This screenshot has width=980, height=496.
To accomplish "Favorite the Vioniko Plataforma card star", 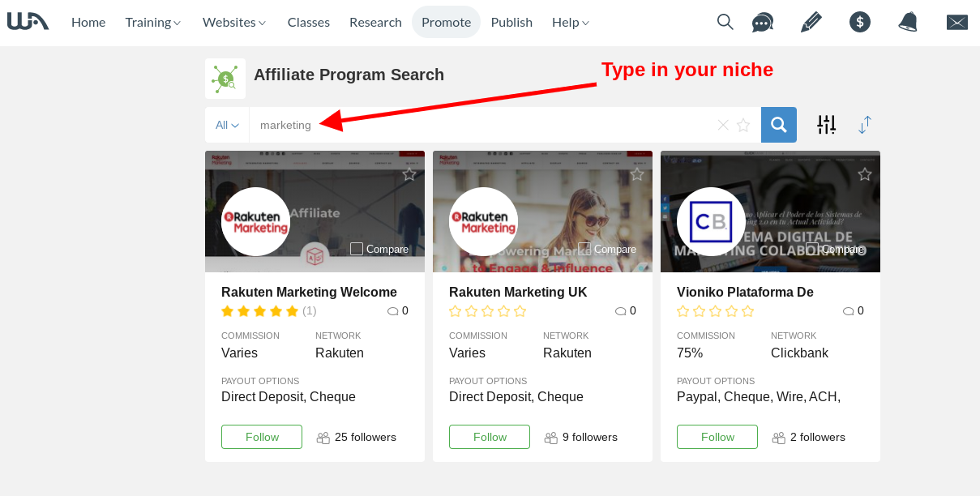I will coord(865,174).
